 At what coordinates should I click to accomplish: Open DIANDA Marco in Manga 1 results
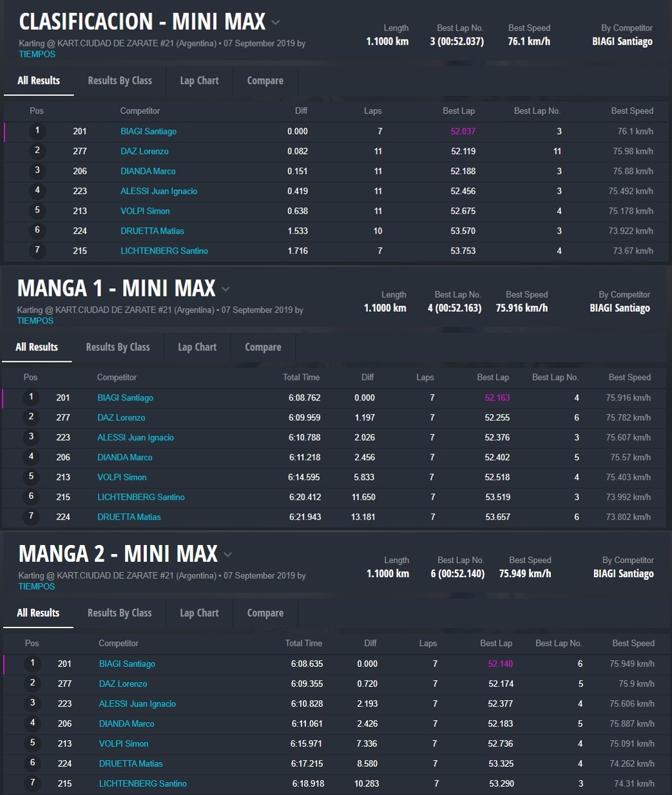[125, 457]
